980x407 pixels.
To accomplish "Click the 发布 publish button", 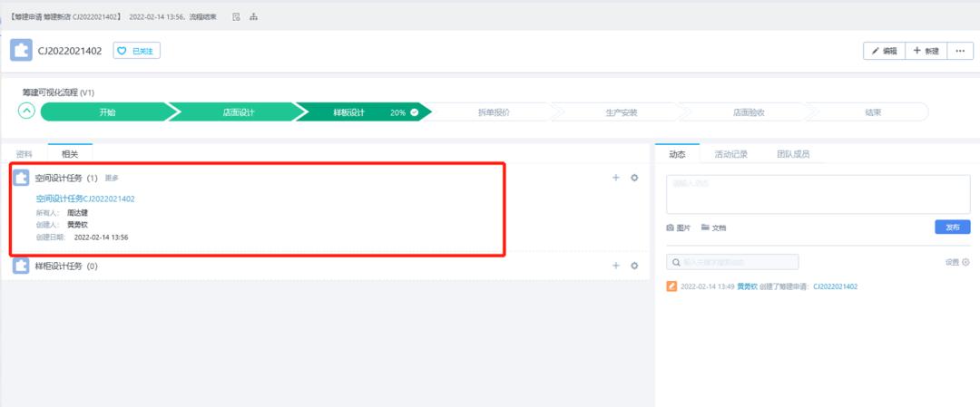I will (953, 228).
